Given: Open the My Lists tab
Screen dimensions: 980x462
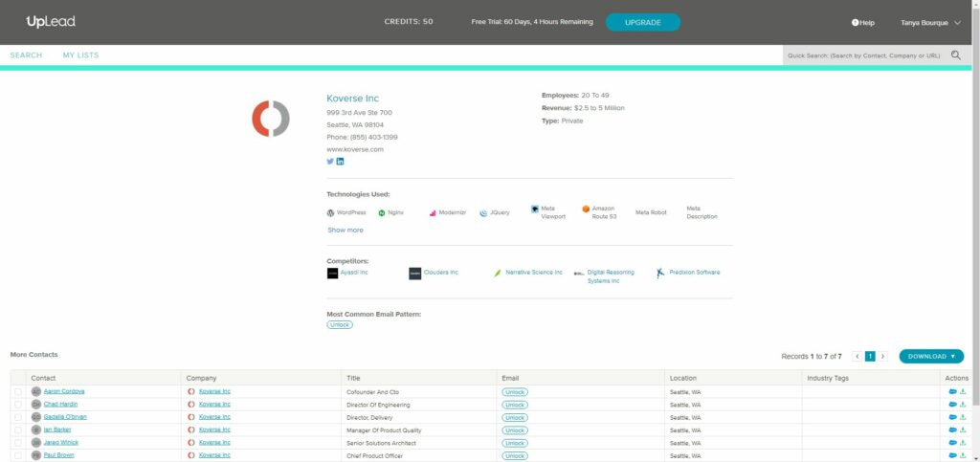Looking at the screenshot, I should pos(80,55).
